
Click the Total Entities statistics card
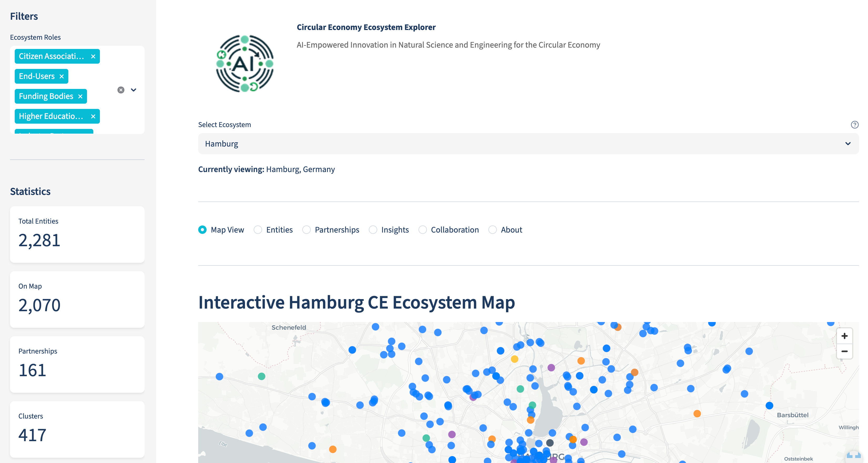[x=77, y=234]
